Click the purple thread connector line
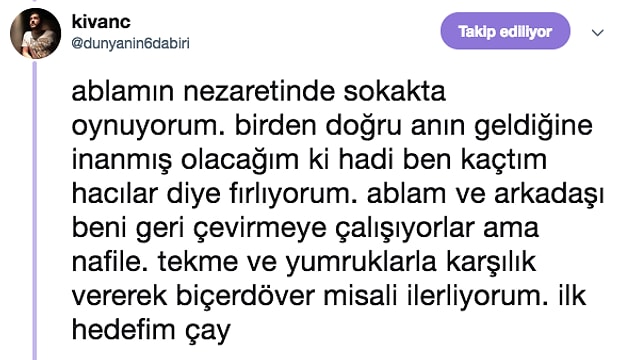 34,211
